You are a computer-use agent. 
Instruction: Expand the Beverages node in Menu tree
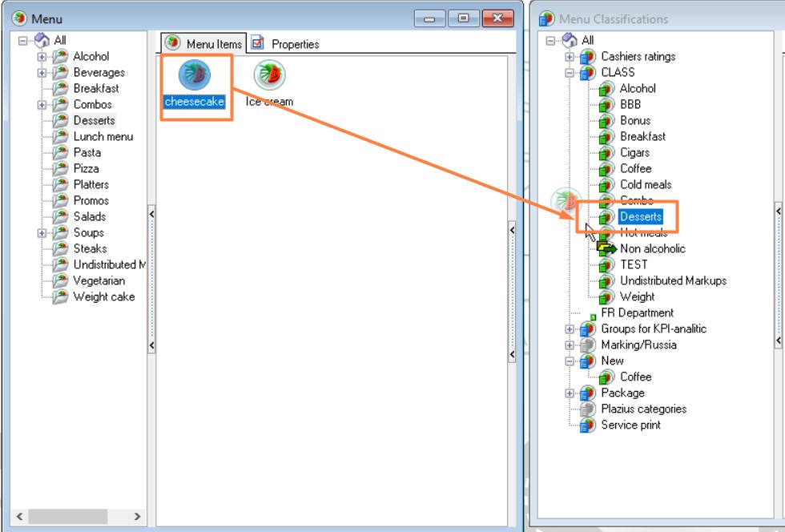pyautogui.click(x=42, y=73)
